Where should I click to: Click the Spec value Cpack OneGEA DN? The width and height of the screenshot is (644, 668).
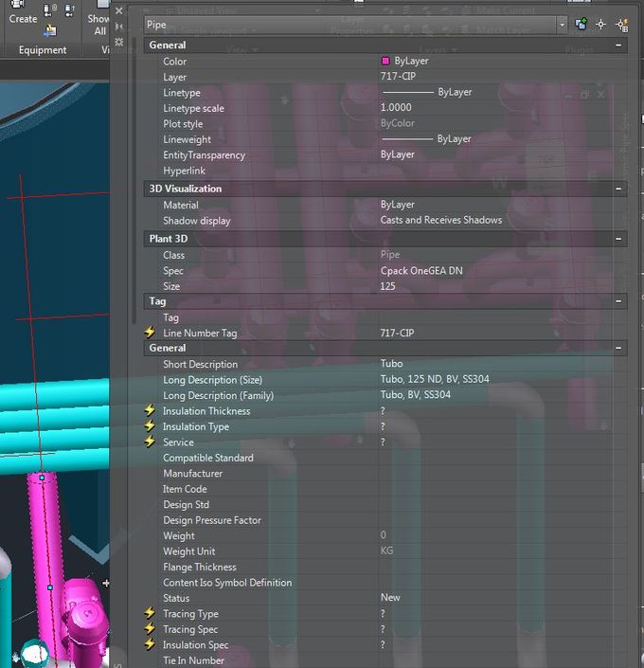(421, 271)
